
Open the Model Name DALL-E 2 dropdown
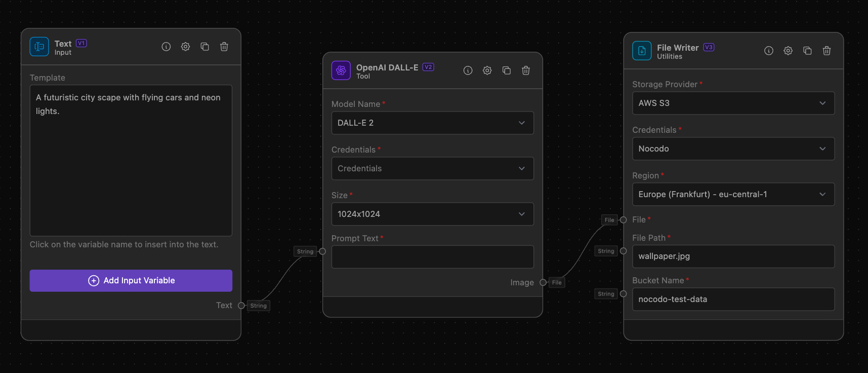[x=432, y=123]
